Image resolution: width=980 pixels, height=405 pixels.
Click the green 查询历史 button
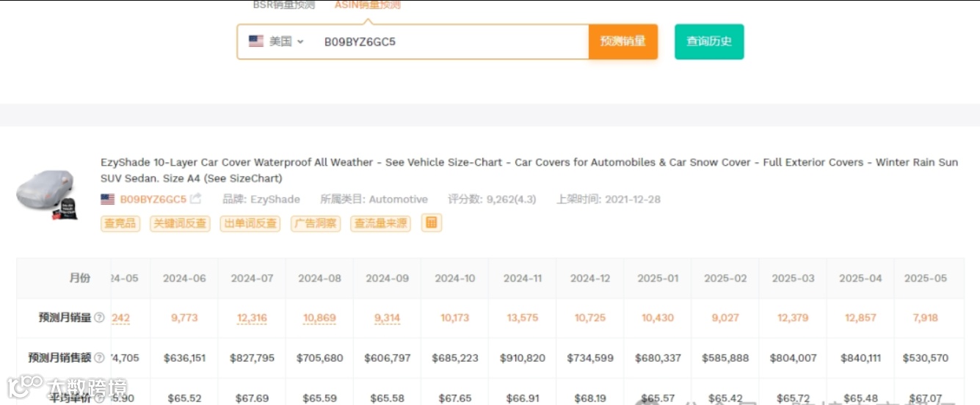click(709, 42)
